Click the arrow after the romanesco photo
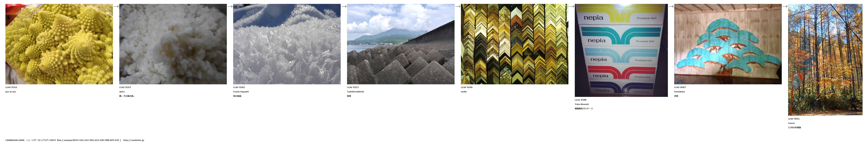The image size is (868, 144). pos(116,6)
